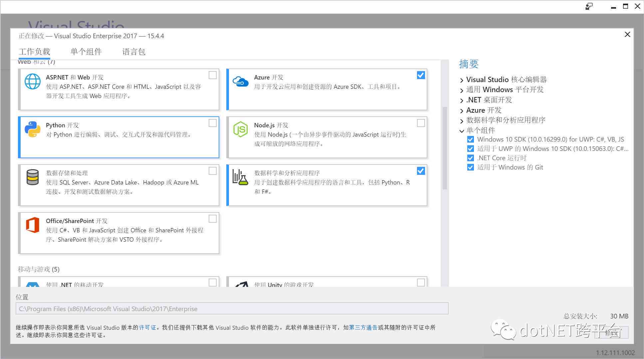This screenshot has height=359, width=644.
Task: Click the 位置 location label
Action: [22, 297]
